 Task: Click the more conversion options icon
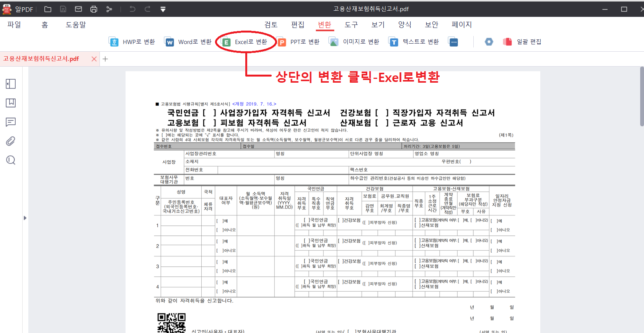click(x=453, y=42)
